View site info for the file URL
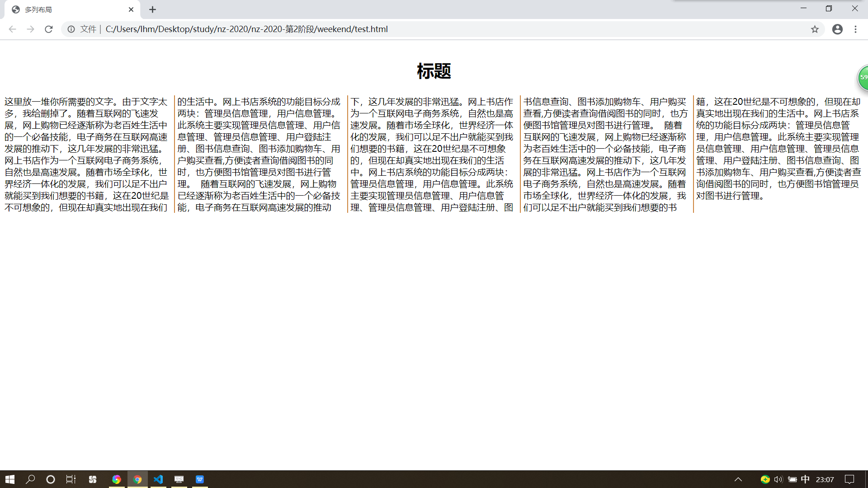The width and height of the screenshot is (868, 488). point(71,29)
